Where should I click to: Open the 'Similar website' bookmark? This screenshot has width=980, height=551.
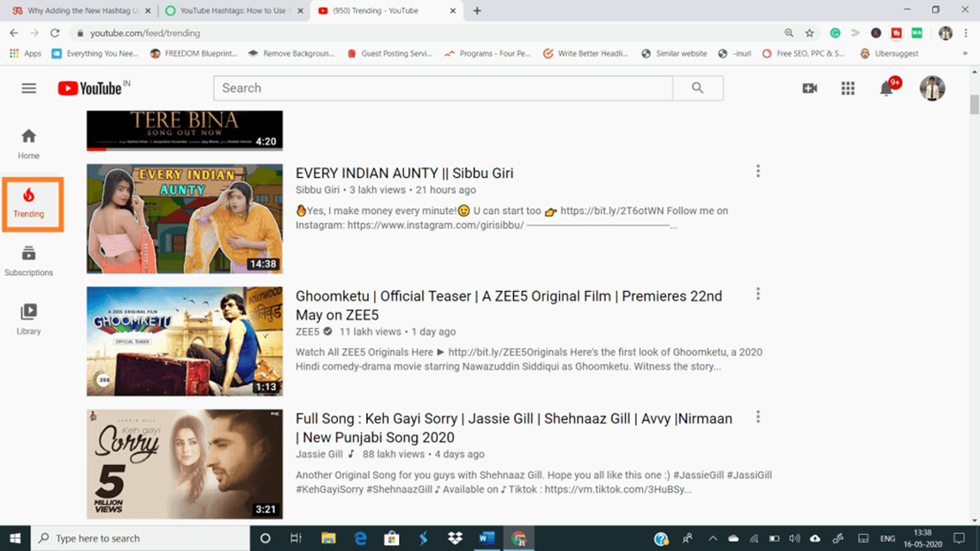click(x=674, y=54)
